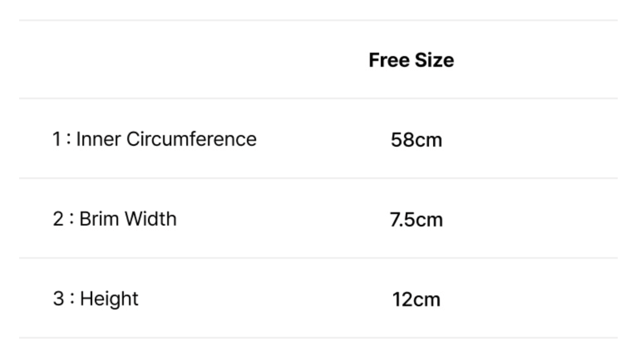
Task: Click the bottom divider under the Height row
Action: (318, 338)
